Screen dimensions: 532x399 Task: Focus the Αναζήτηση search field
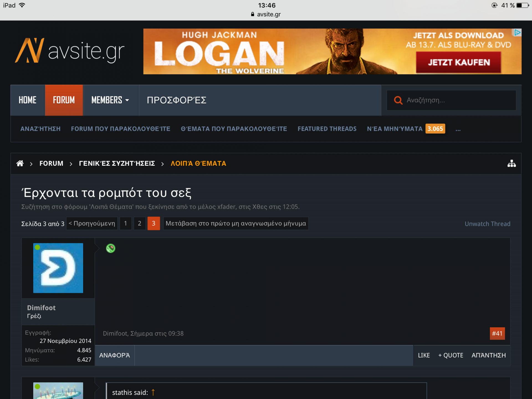pos(457,100)
